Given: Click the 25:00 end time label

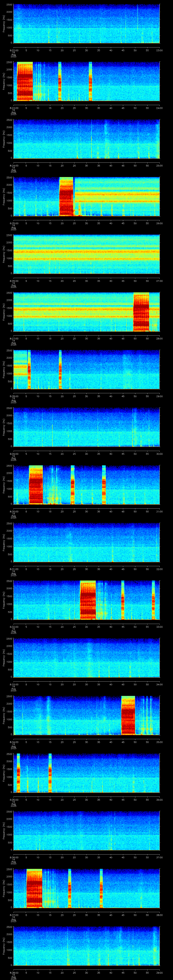Looking at the screenshot, I should click(x=159, y=166).
